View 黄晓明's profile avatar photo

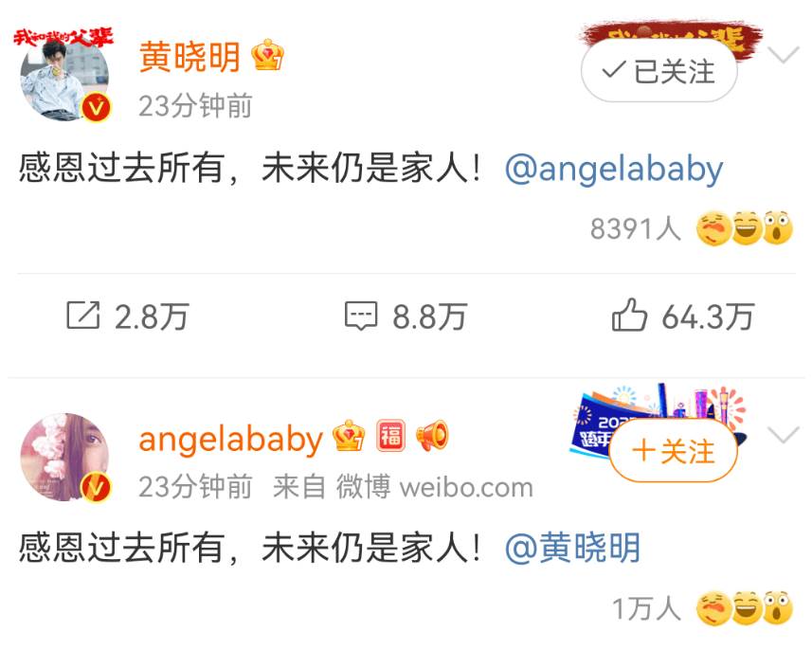tap(64, 79)
